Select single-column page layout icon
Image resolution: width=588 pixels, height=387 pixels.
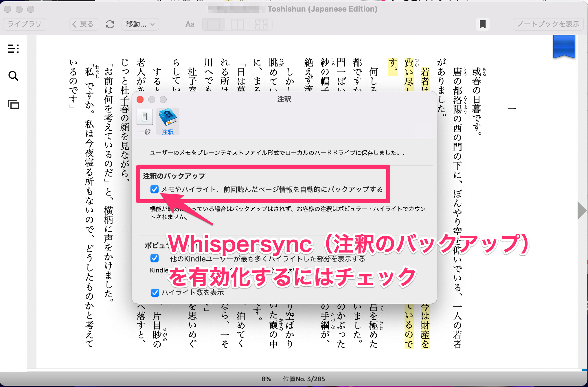point(214,24)
